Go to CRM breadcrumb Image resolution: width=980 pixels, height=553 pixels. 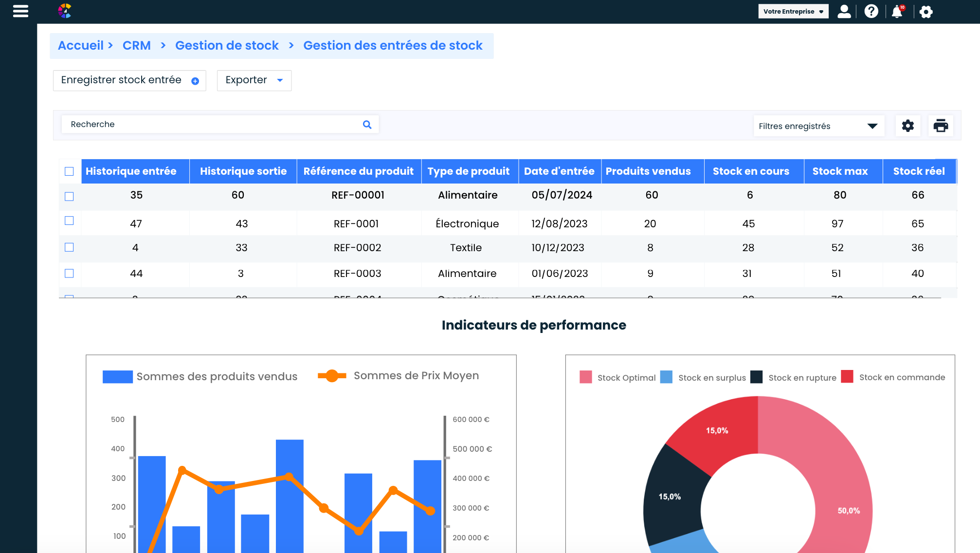pyautogui.click(x=137, y=46)
